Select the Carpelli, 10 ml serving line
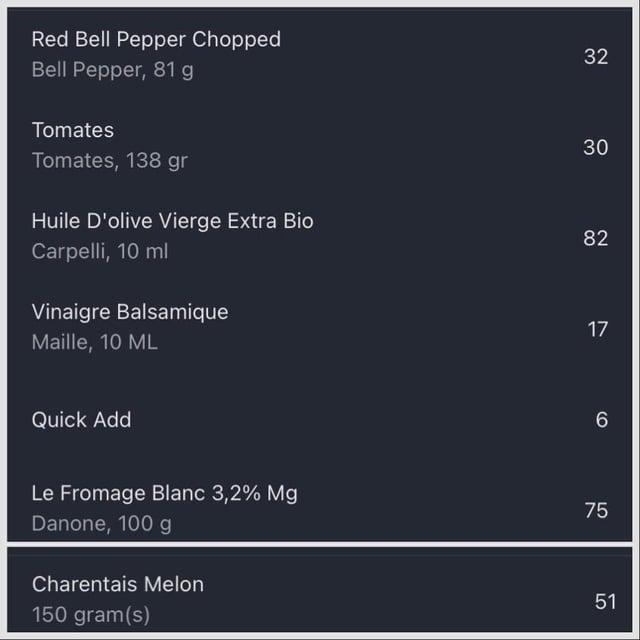The width and height of the screenshot is (640, 640). click(100, 251)
